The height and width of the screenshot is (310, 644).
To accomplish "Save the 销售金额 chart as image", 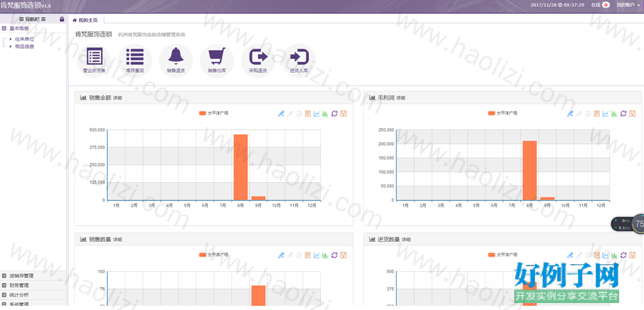I will 344,113.
